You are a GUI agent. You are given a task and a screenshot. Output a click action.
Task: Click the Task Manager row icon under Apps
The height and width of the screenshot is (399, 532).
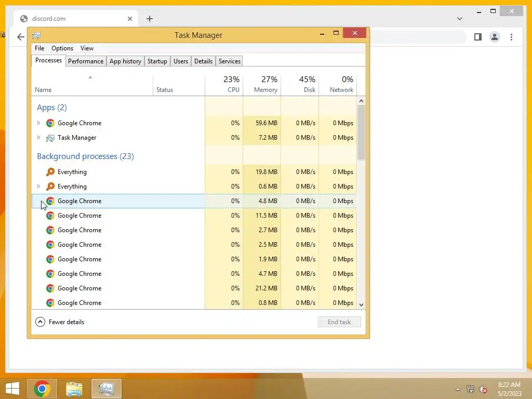pos(50,138)
